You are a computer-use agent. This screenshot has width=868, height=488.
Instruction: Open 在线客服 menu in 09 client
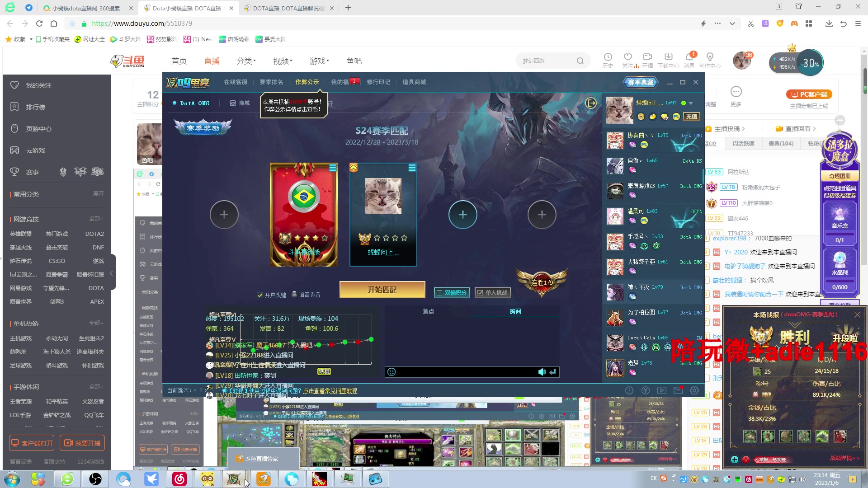tap(236, 82)
